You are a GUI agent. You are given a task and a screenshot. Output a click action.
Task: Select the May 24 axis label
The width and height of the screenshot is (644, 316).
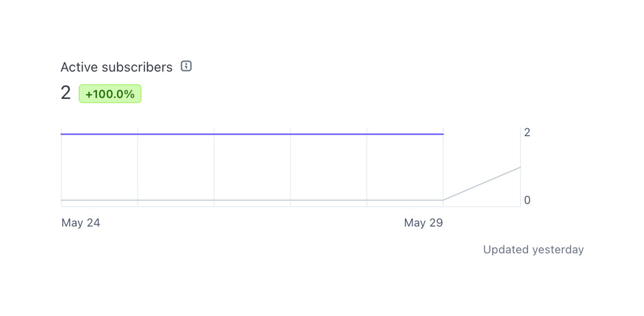coord(80,223)
